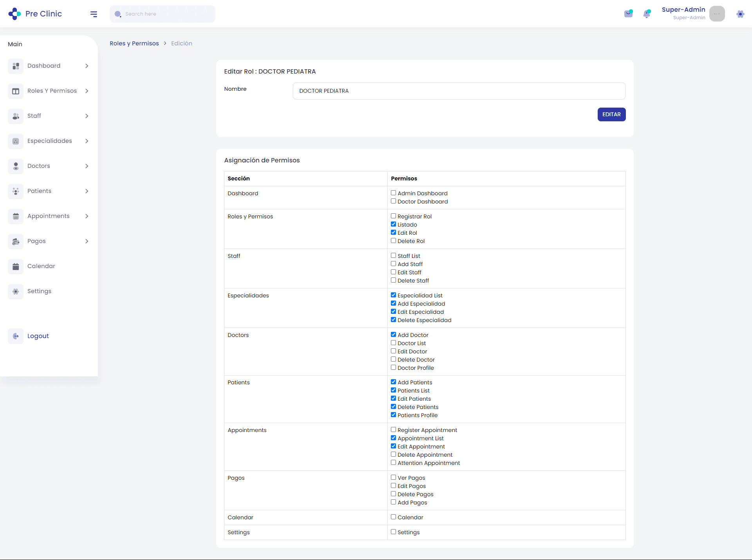Open the Appointments sidebar menu
The image size is (752, 560).
[48, 216]
